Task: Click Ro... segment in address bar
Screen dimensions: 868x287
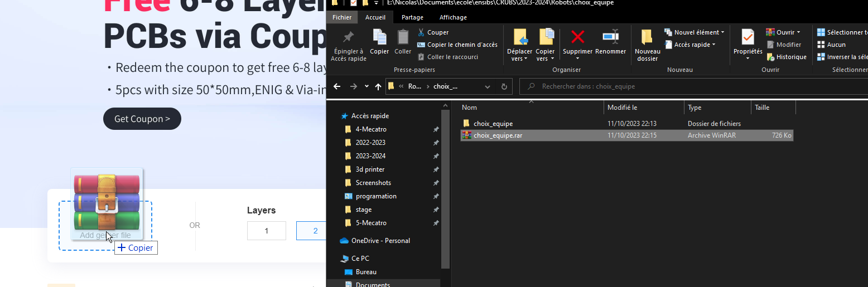Action: 414,86
